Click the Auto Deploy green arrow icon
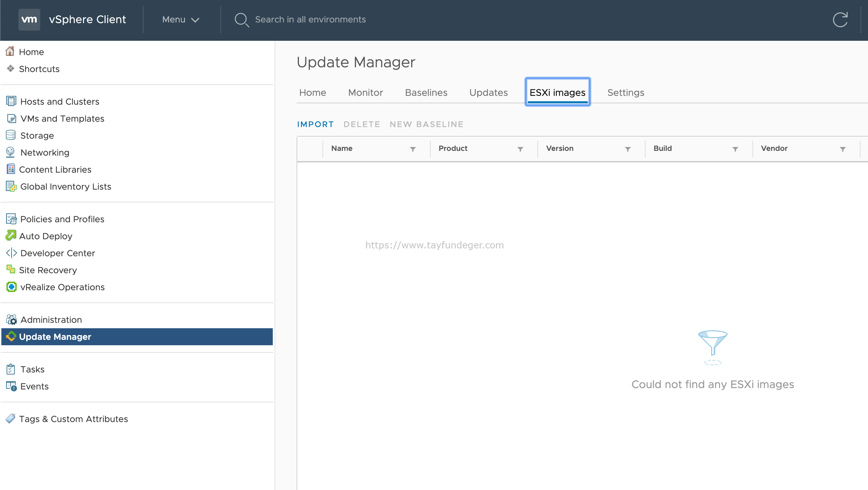 tap(11, 235)
